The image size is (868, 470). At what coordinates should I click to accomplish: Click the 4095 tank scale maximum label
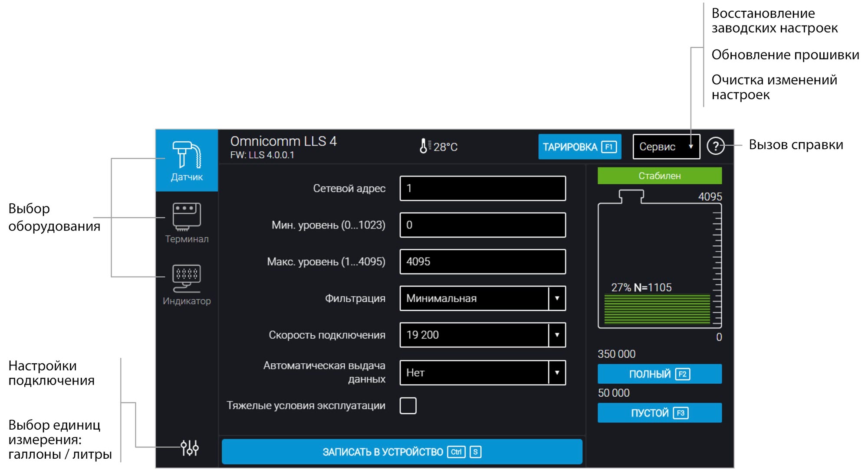click(x=710, y=196)
